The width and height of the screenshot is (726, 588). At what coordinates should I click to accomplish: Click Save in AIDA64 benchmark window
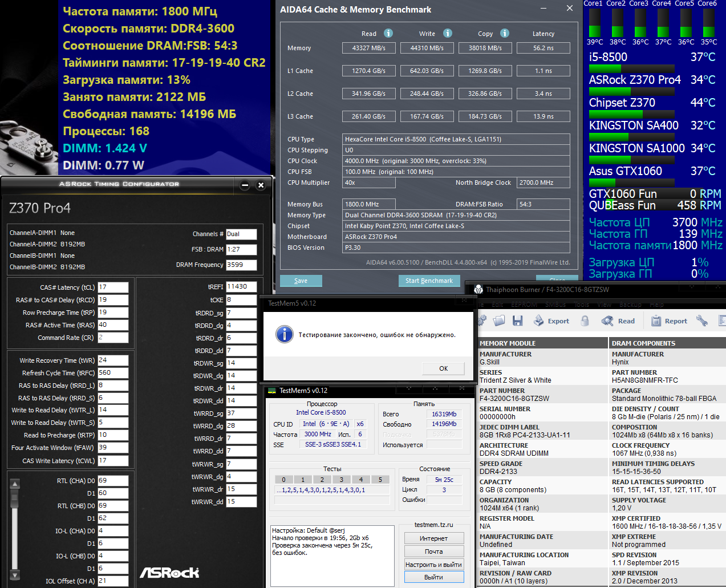(301, 281)
